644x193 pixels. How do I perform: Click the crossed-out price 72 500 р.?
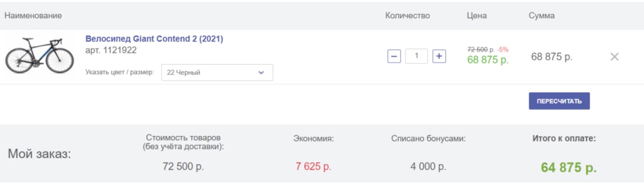pyautogui.click(x=480, y=49)
